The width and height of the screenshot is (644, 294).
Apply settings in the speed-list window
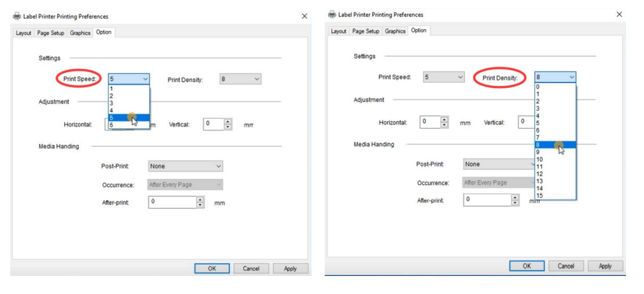(x=290, y=269)
